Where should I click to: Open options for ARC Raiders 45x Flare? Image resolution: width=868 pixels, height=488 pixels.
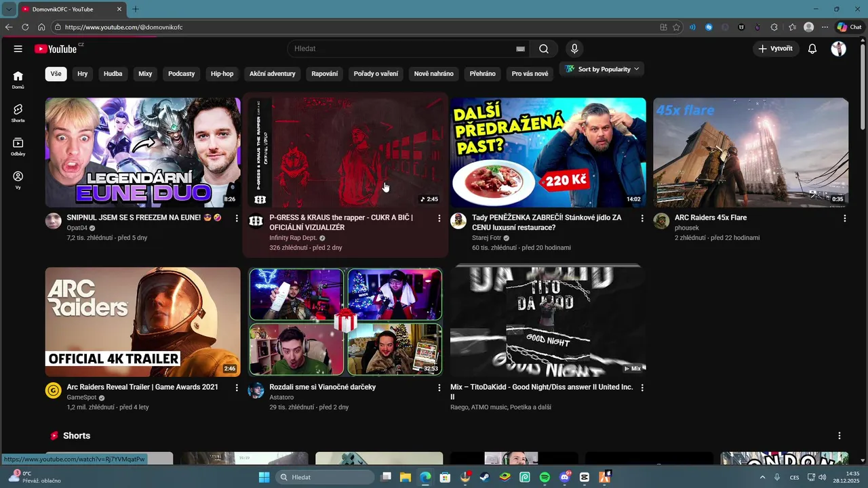tap(845, 218)
